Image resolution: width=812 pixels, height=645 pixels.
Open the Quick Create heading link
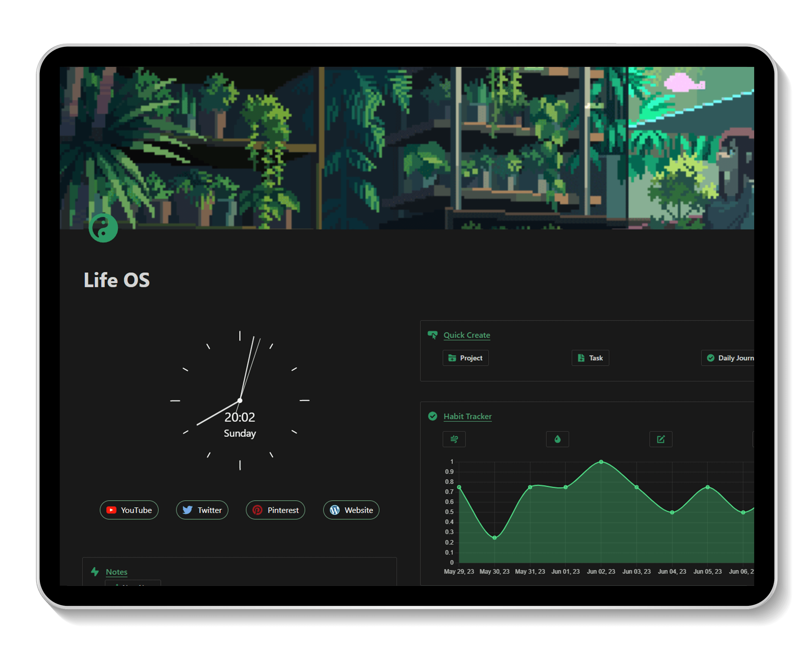pyautogui.click(x=467, y=335)
